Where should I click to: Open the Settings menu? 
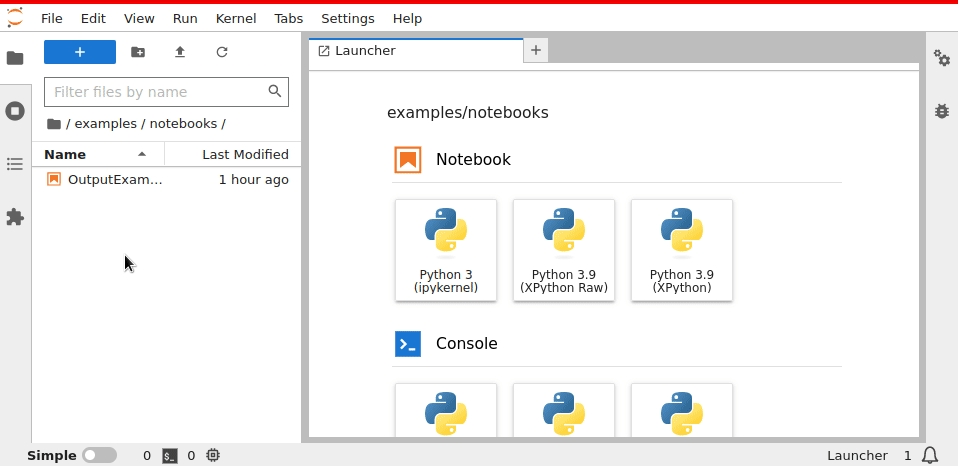348,18
